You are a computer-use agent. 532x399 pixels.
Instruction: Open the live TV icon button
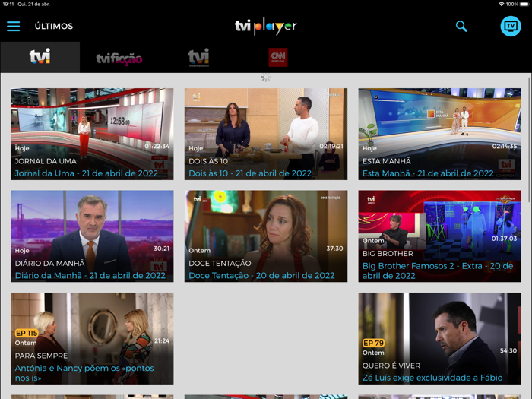pyautogui.click(x=511, y=26)
